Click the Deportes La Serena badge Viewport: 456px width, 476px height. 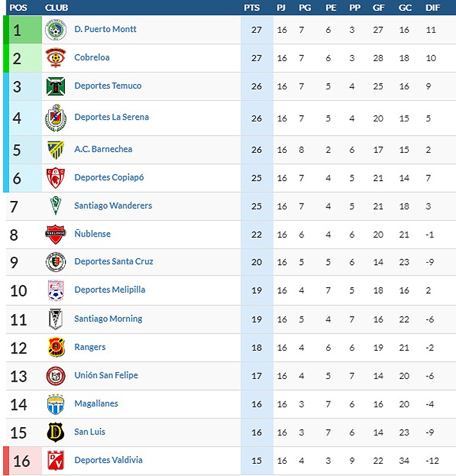(x=56, y=118)
